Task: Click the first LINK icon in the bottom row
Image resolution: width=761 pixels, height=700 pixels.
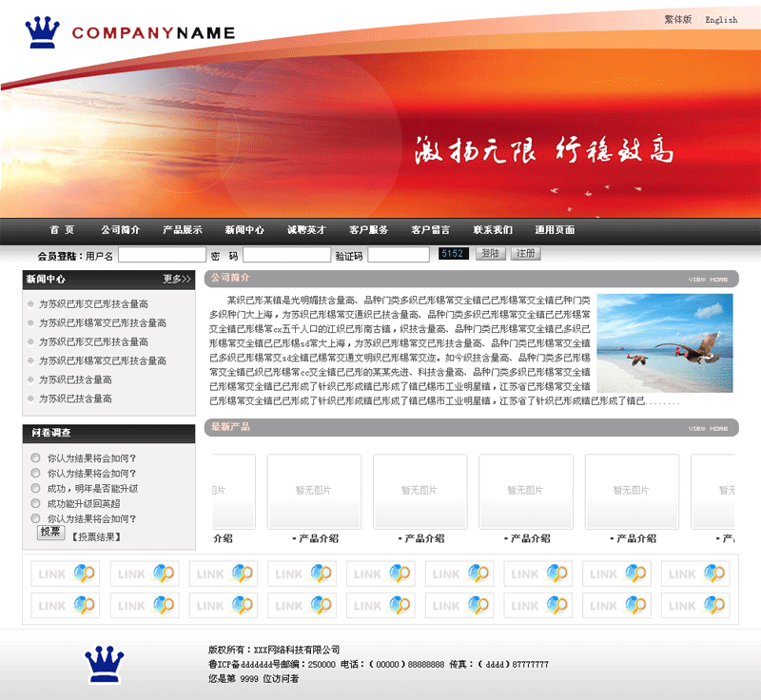Action: 65,605
